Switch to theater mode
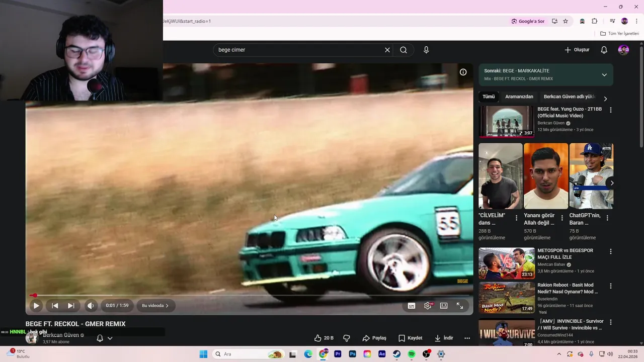 pyautogui.click(x=444, y=306)
